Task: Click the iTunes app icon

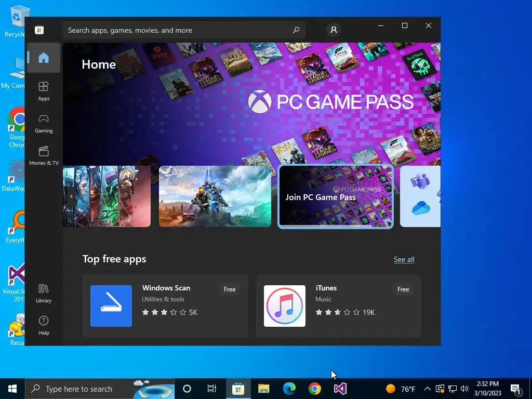Action: coord(285,306)
